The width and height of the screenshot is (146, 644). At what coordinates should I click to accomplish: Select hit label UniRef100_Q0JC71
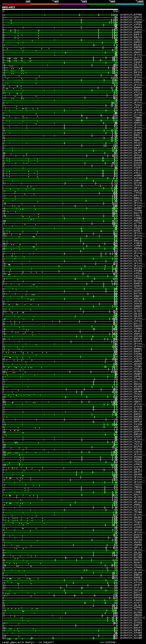click(x=131, y=58)
